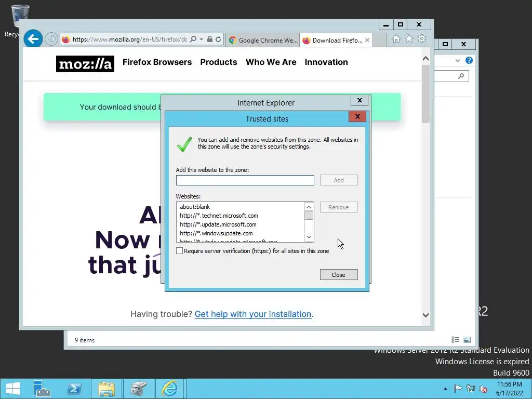Switch to the Google Chrome Web tab
This screenshot has height=399, width=532.
pyautogui.click(x=262, y=40)
